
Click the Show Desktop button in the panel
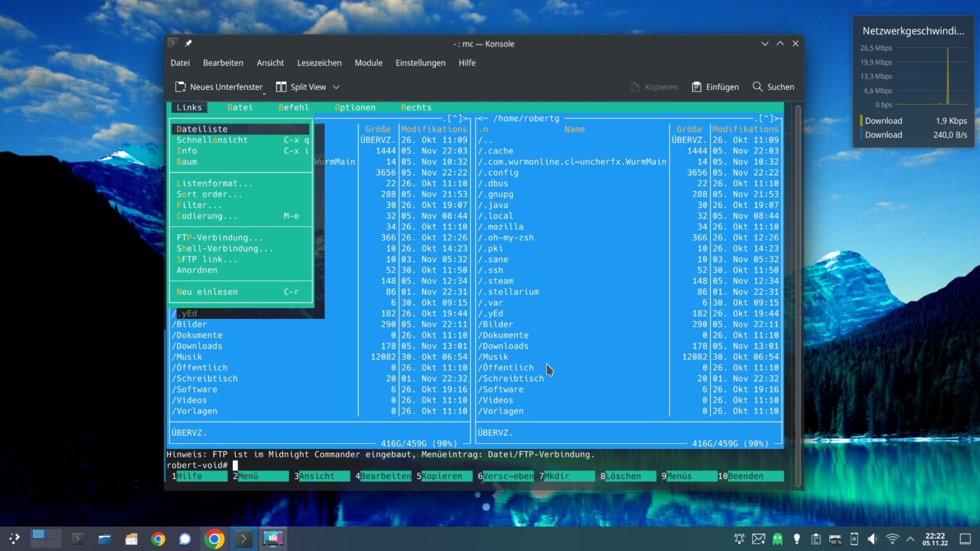(965, 539)
